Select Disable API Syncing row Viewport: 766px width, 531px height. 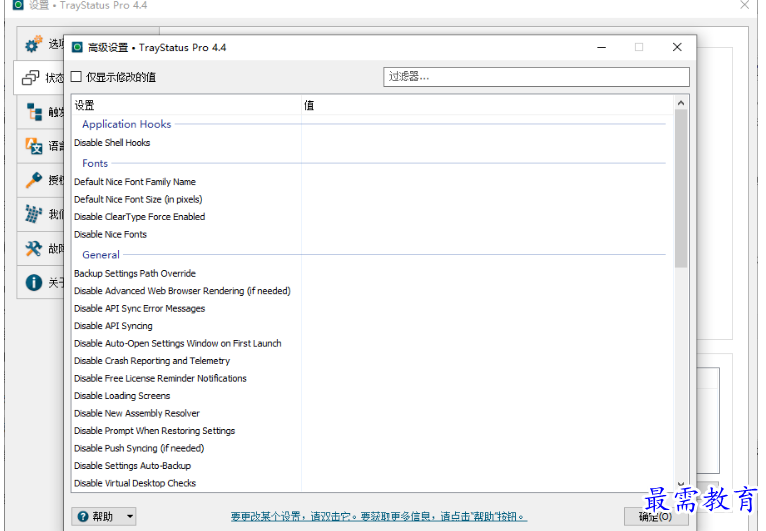point(373,326)
